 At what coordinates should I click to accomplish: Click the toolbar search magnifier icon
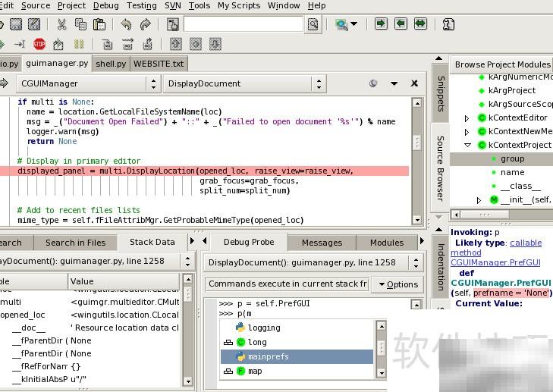tap(312, 24)
